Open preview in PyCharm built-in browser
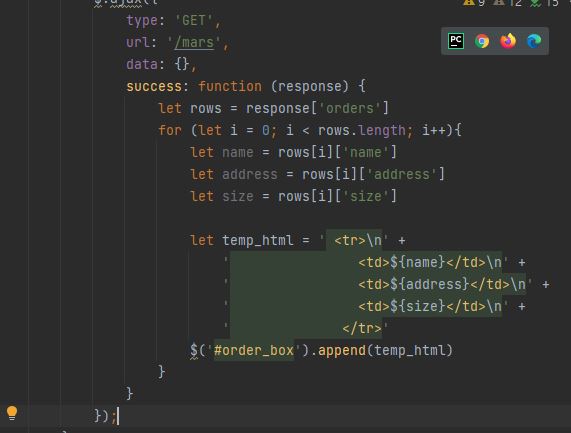 click(x=456, y=41)
